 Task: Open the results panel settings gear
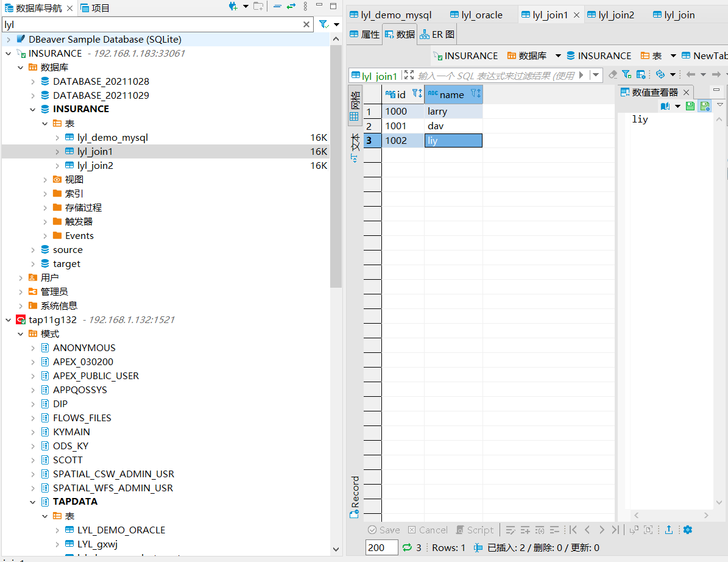pyautogui.click(x=688, y=530)
